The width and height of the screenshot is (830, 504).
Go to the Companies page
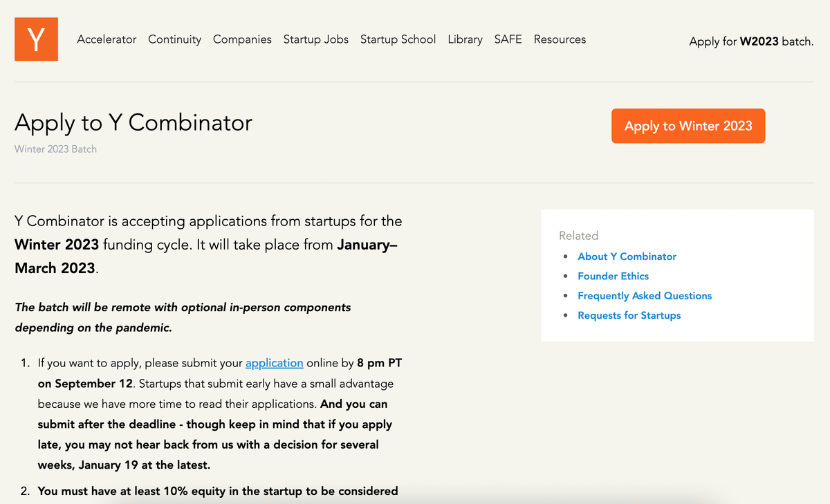242,39
